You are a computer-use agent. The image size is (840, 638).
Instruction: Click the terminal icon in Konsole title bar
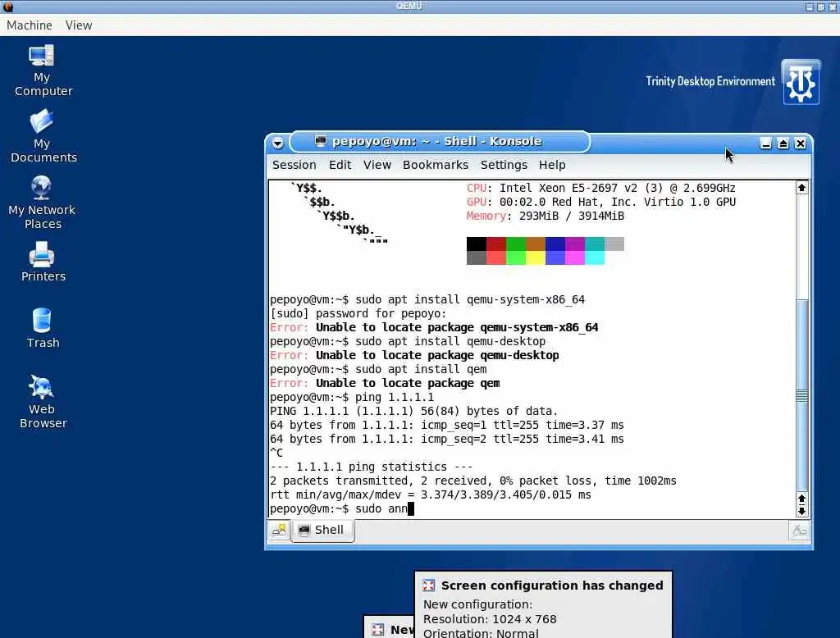321,141
